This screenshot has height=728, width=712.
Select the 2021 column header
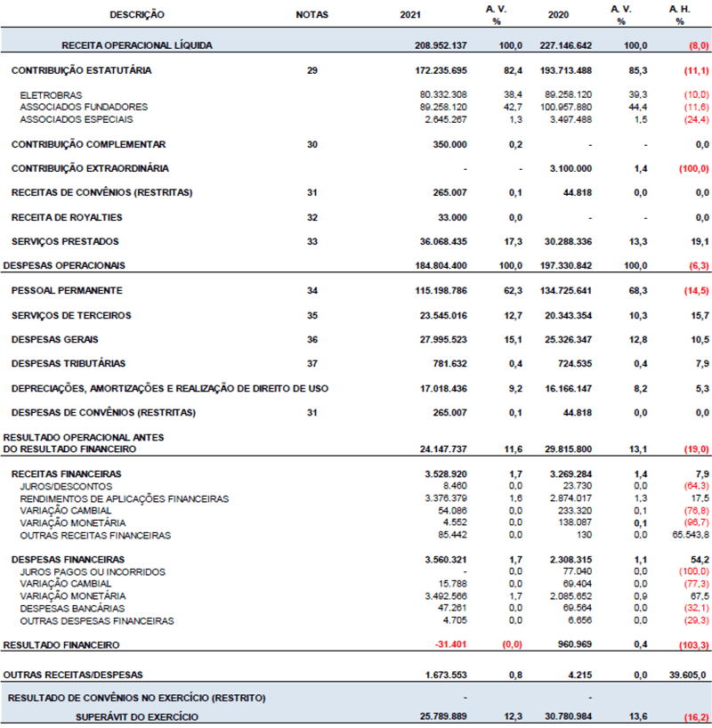pyautogui.click(x=412, y=15)
